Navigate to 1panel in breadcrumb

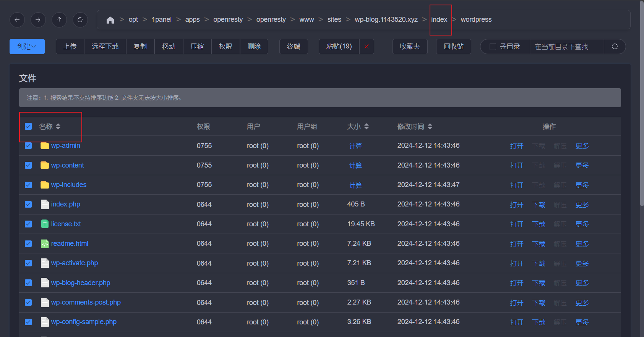162,19
